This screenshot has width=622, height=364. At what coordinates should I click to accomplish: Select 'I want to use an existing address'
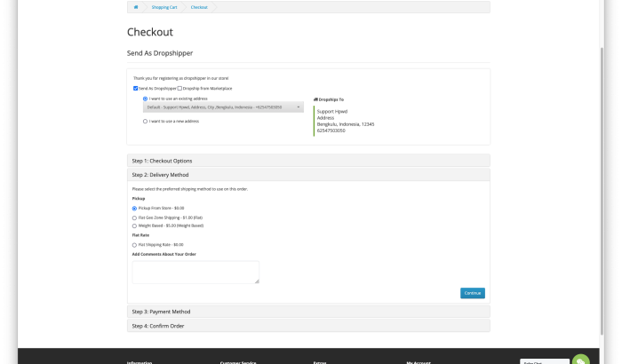coord(145,99)
